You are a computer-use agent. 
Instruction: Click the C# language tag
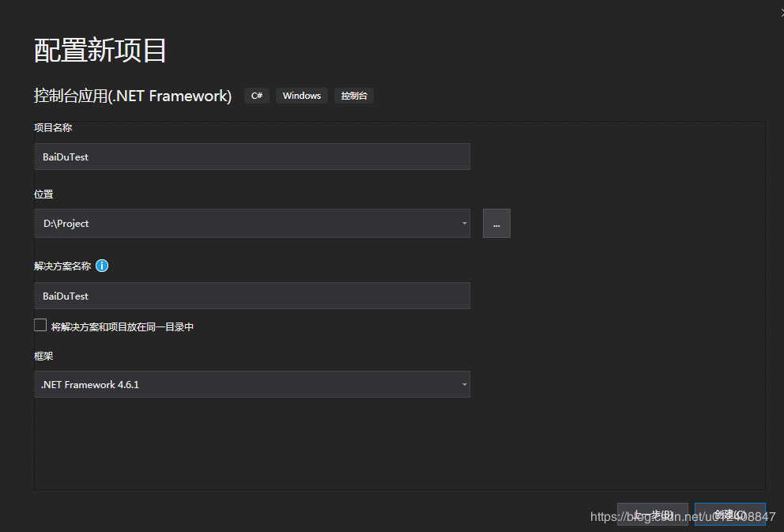257,96
